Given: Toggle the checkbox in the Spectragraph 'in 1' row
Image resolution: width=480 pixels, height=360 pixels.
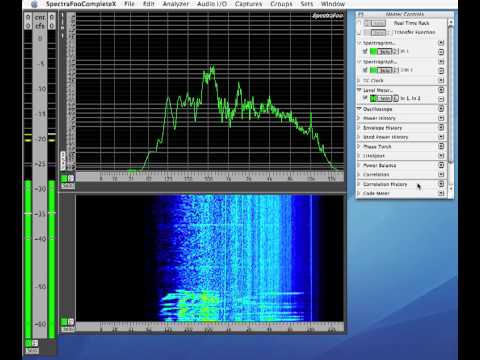Looking at the screenshot, I should [365, 70].
